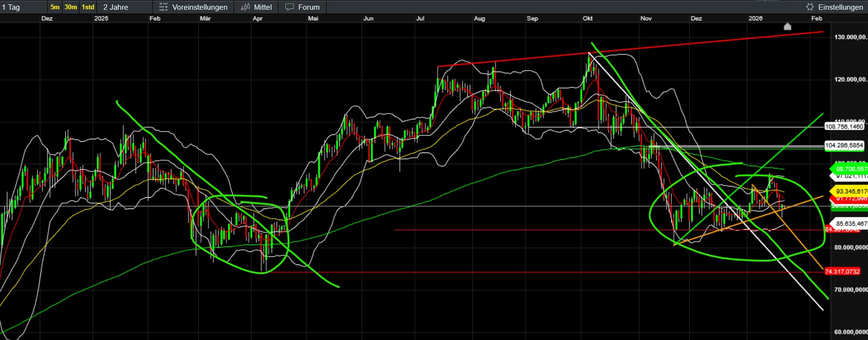Open the 2 Jahre time range dropdown

125,7
